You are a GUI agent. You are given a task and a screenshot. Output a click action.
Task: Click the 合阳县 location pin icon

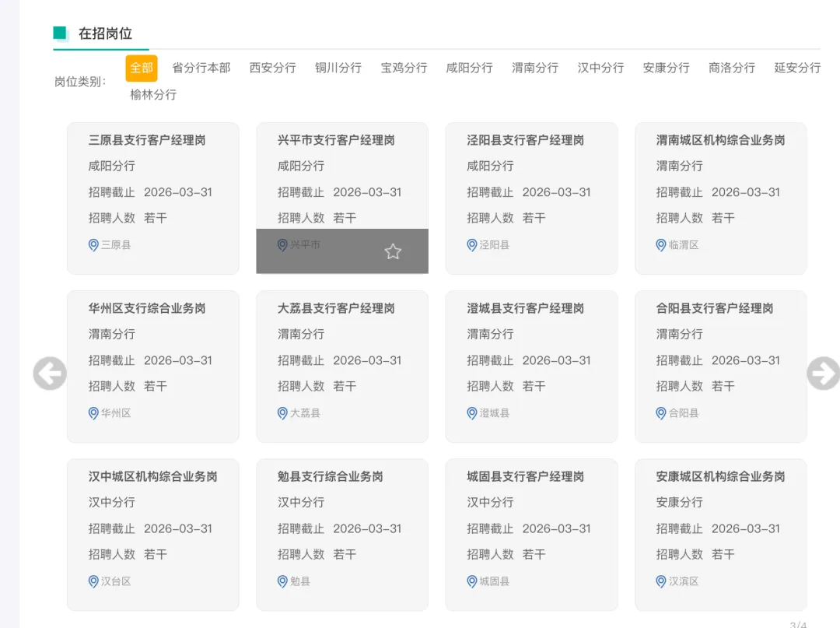pos(661,413)
